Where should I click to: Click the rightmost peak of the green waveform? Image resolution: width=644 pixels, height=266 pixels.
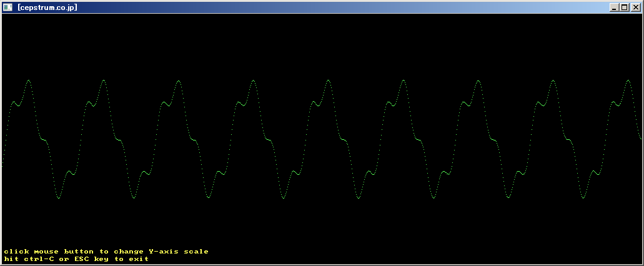[628, 80]
